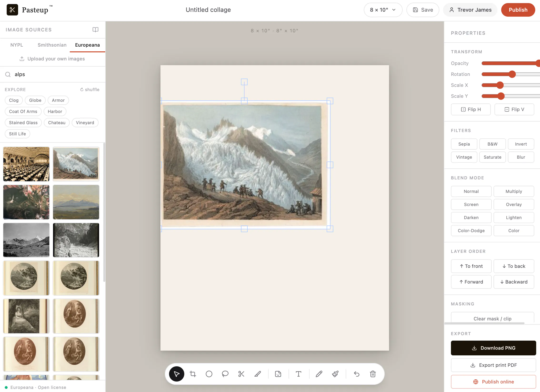Adjust the Rotation slider
The image size is (540, 392).
coord(511,74)
